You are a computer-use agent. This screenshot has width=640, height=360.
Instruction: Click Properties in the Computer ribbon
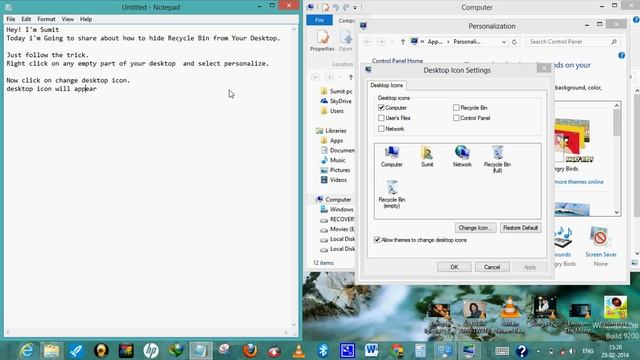[x=322, y=40]
